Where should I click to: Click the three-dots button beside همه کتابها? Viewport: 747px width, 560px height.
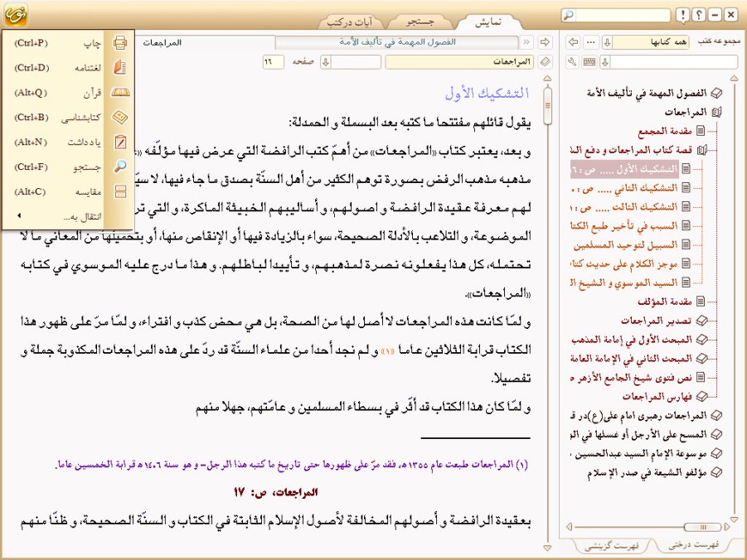(591, 42)
